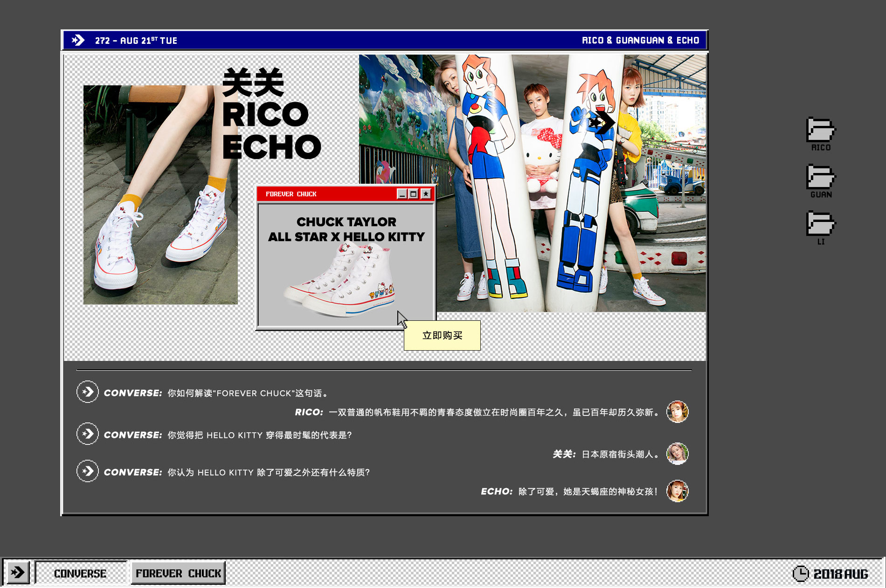Click the FOREVER CHUCK red title bar text
Image resolution: width=886 pixels, height=588 pixels.
click(x=291, y=194)
